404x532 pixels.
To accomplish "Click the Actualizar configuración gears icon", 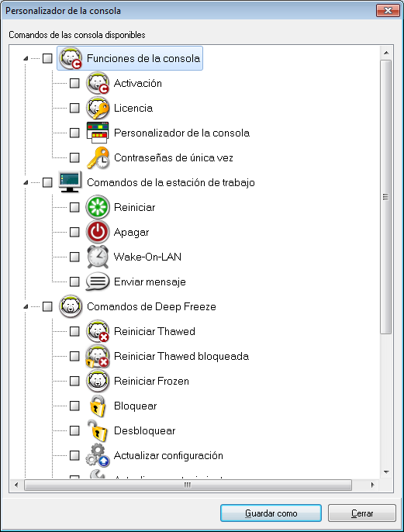I will (98, 455).
